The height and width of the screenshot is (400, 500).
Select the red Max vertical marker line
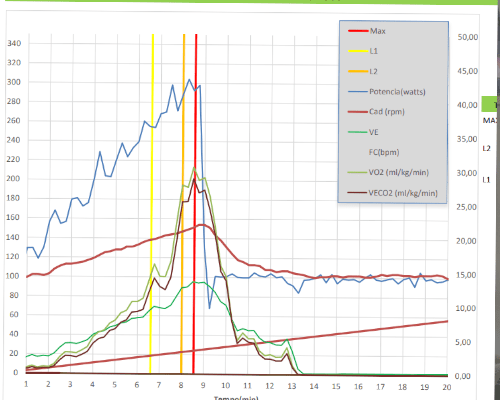(195, 203)
